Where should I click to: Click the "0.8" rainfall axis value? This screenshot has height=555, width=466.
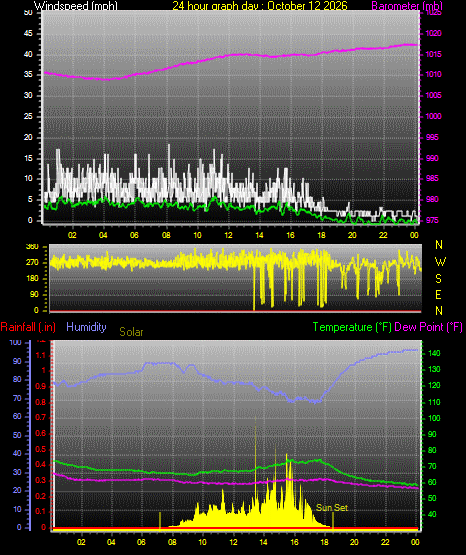tap(41, 402)
